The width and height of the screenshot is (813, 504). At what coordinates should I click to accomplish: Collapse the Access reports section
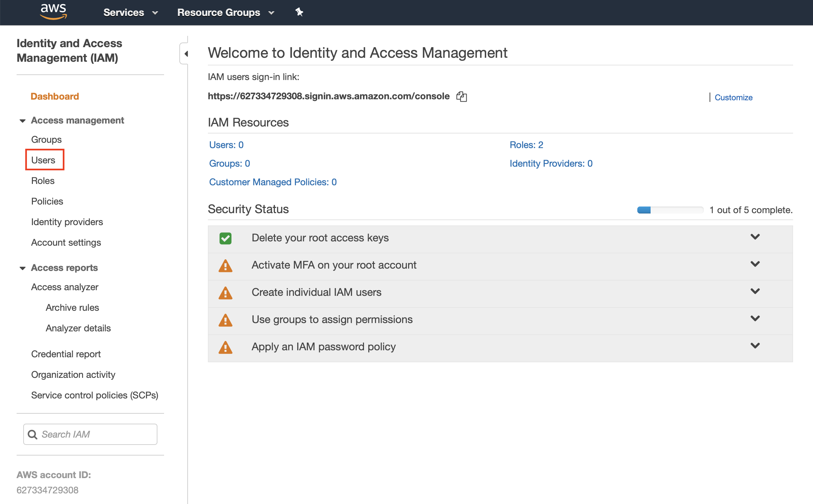tap(22, 268)
